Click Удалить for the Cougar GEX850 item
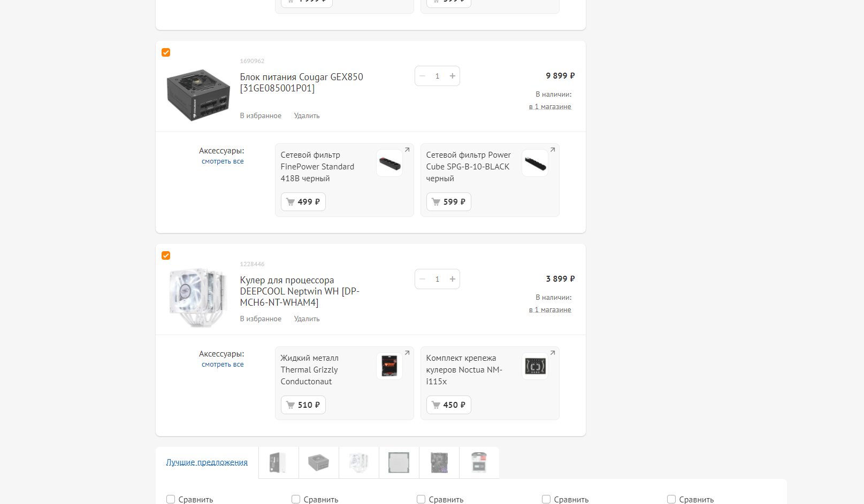Viewport: 864px width, 504px height. point(307,116)
